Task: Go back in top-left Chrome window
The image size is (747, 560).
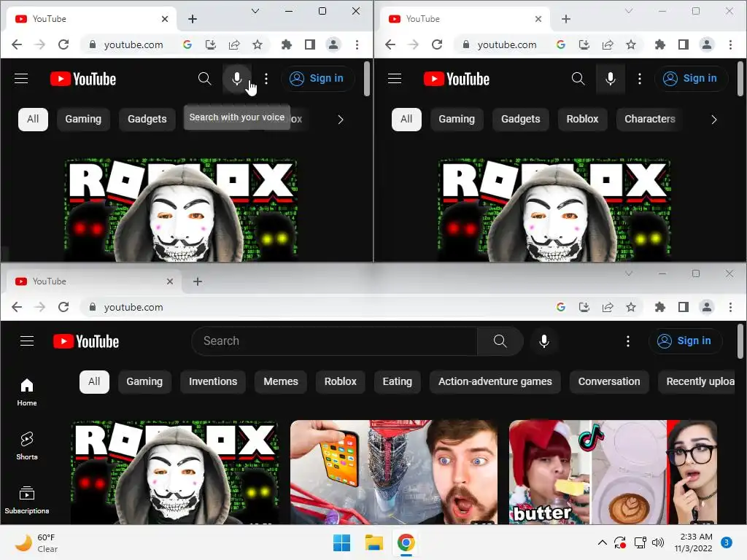Action: pyautogui.click(x=17, y=44)
